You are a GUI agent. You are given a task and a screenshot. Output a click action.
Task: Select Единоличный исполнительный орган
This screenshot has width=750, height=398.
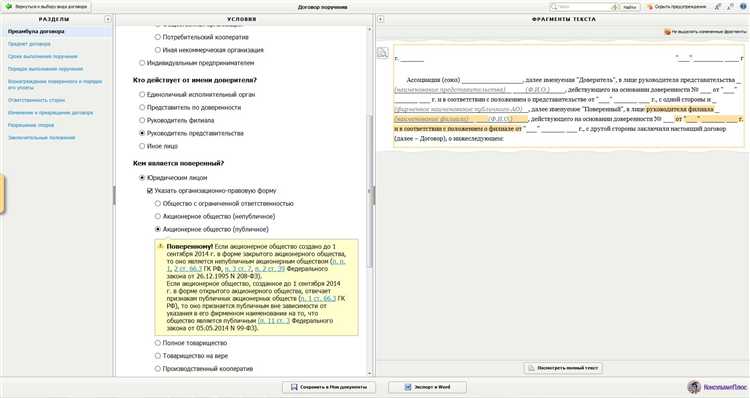142,94
